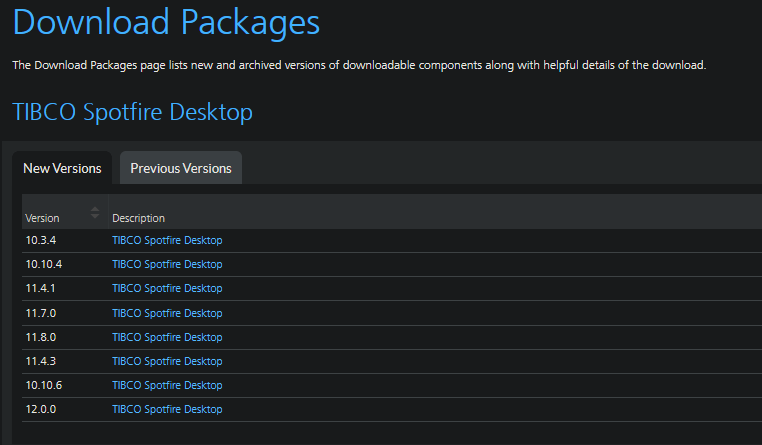Select version cell 11.8.0

point(41,337)
